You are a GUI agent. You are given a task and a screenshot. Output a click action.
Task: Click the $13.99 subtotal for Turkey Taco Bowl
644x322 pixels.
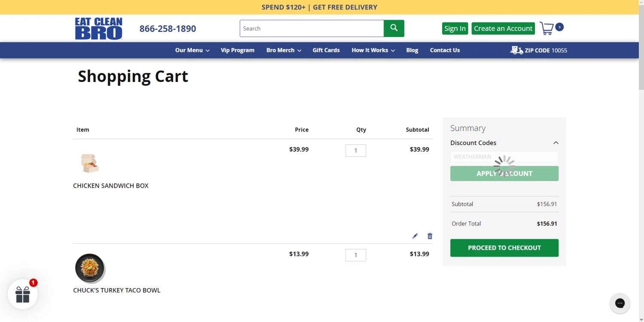[419, 254]
